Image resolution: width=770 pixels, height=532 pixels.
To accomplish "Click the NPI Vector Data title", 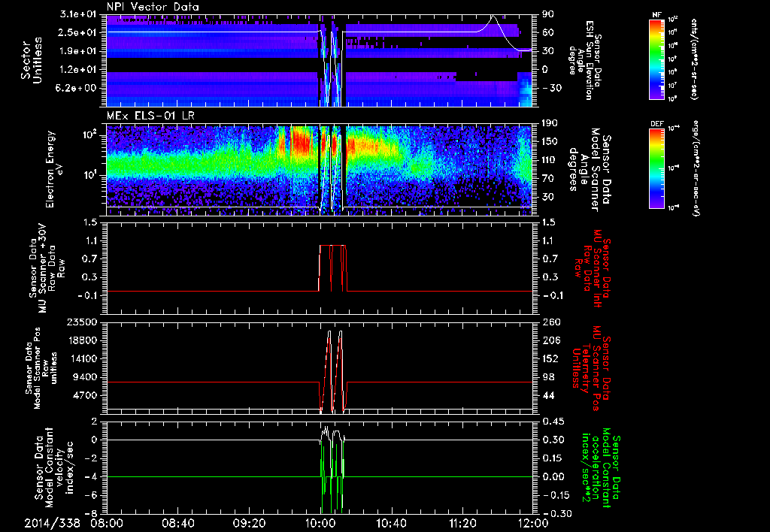I will click(153, 7).
